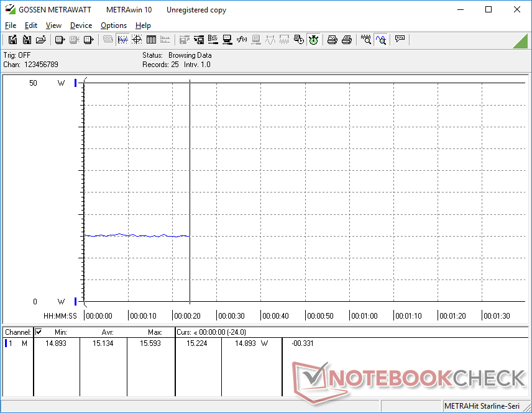Click the greyed single waveform cursor icon
Image resolution: width=532 pixels, height=413 pixels.
click(270, 40)
